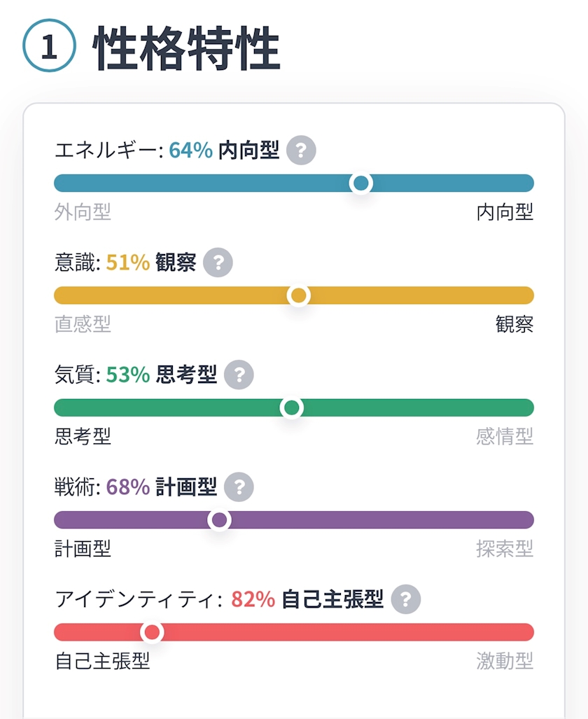Click the purple 戦術 slider handle
The height and width of the screenshot is (719, 588).
pyautogui.click(x=220, y=520)
